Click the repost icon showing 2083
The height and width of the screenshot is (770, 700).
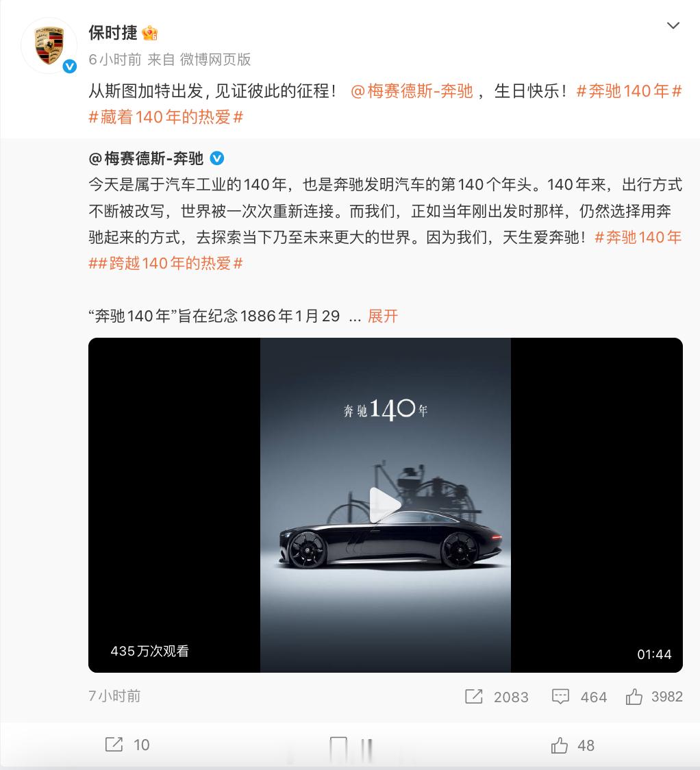point(474,696)
